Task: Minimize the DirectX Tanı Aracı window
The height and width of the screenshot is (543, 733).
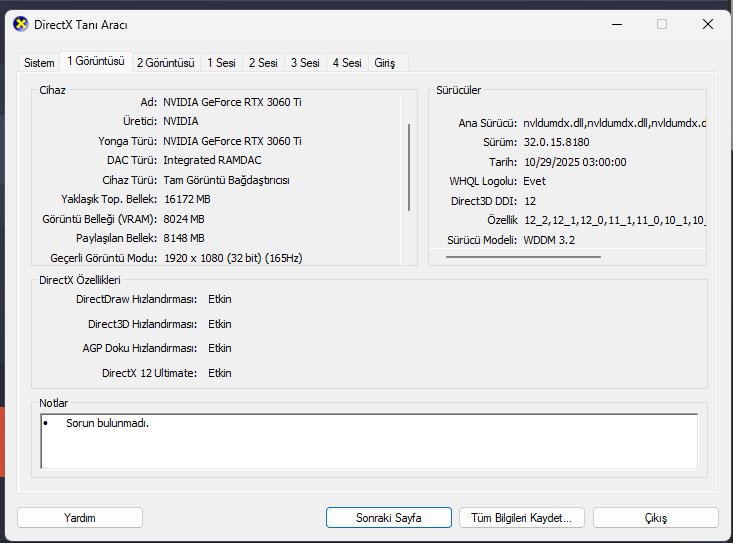Action: (x=617, y=24)
